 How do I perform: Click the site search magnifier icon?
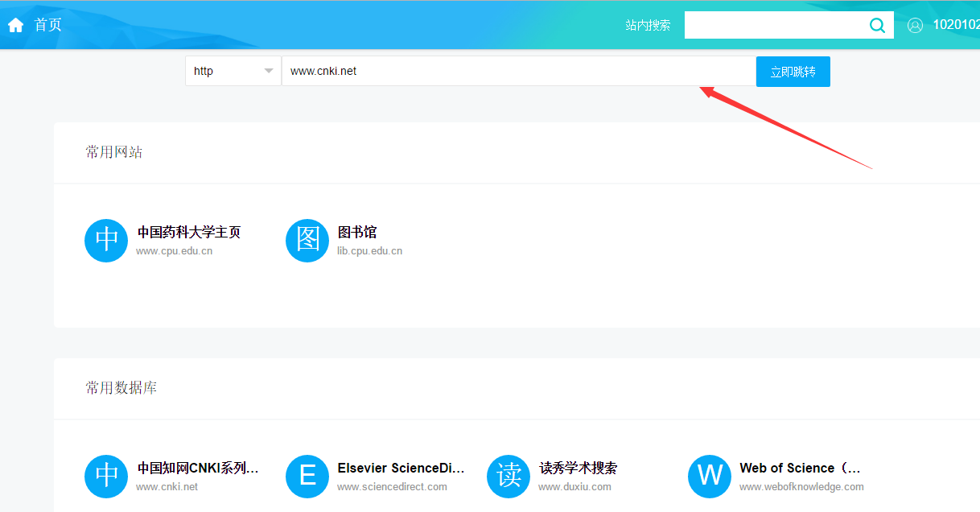tap(877, 25)
